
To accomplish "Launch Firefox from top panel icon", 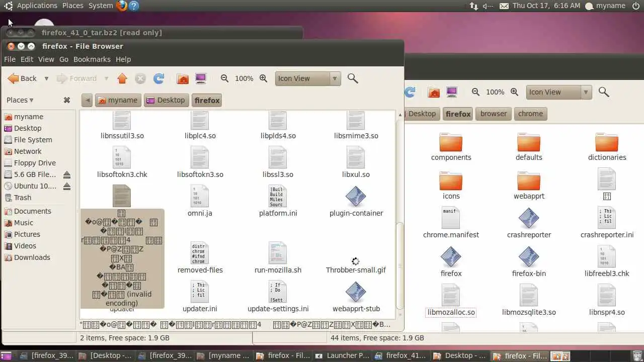I will pos(122,6).
